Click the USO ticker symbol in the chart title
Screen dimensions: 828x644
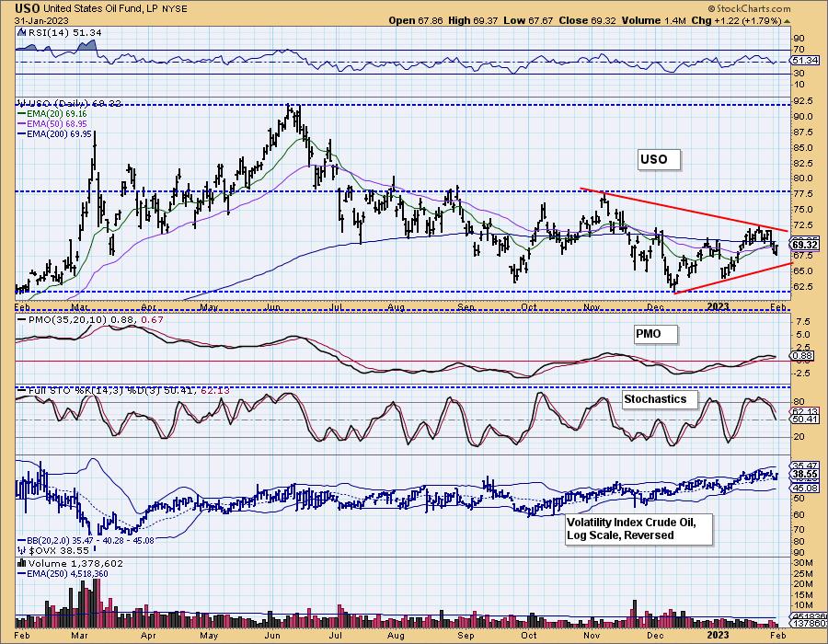point(28,8)
